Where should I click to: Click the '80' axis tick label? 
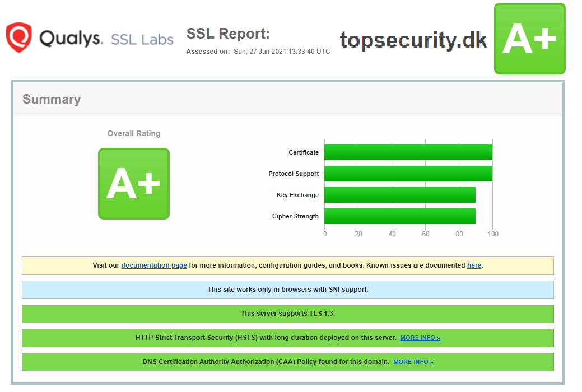click(459, 234)
